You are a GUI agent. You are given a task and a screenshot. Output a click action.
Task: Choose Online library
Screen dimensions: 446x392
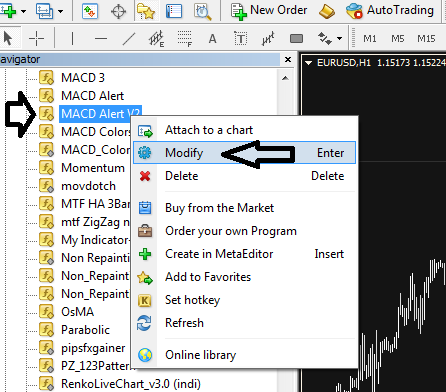coord(244,355)
